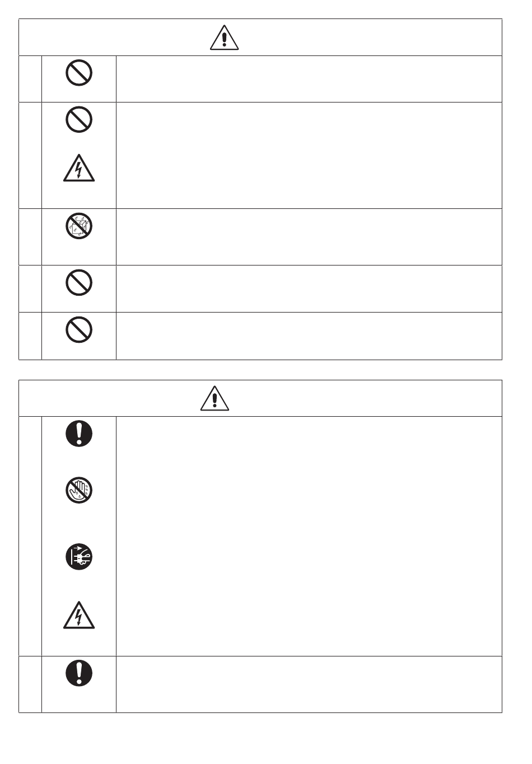Select the unplug power cord icon
The image size is (532, 764).
point(79,557)
